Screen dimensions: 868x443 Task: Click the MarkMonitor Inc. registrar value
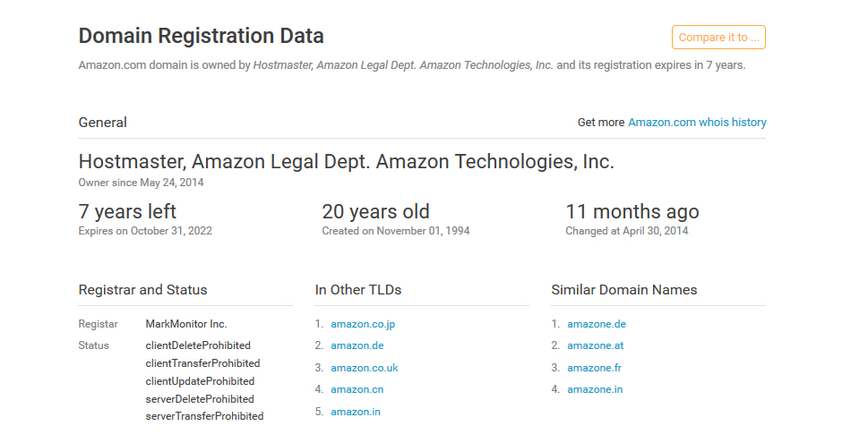(186, 324)
